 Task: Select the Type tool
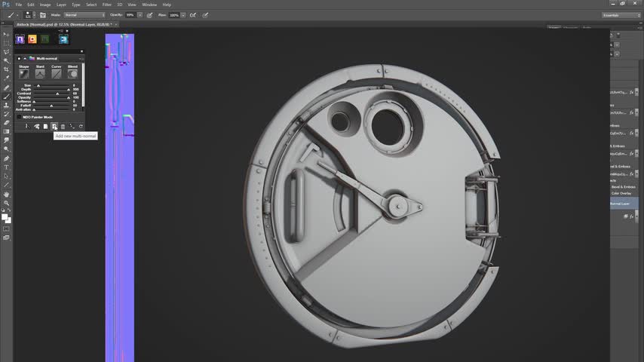[x=6, y=167]
